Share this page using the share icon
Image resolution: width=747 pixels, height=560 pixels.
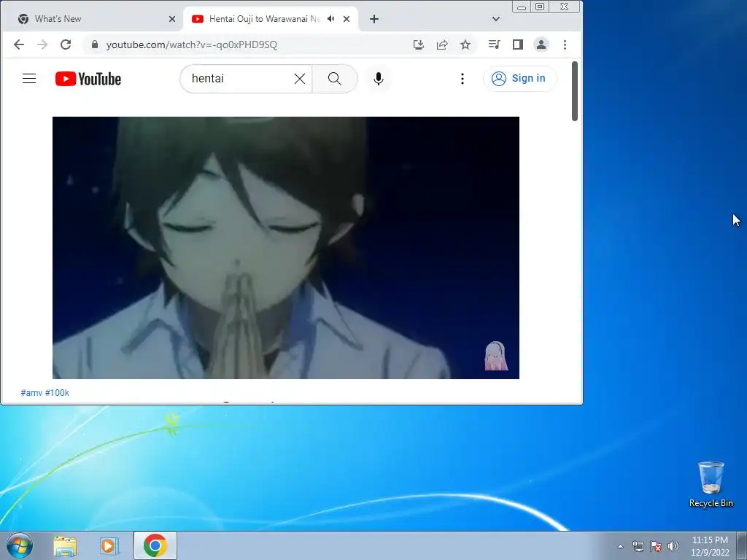coord(441,44)
